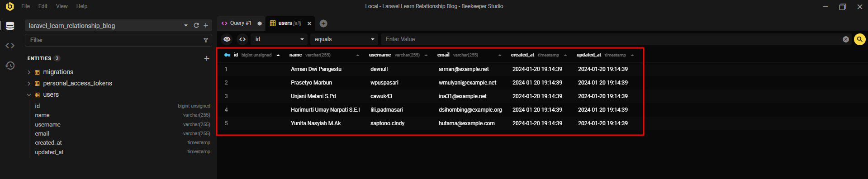Select username cell cawuk43
Screen dimensions: 868x179
point(381,96)
